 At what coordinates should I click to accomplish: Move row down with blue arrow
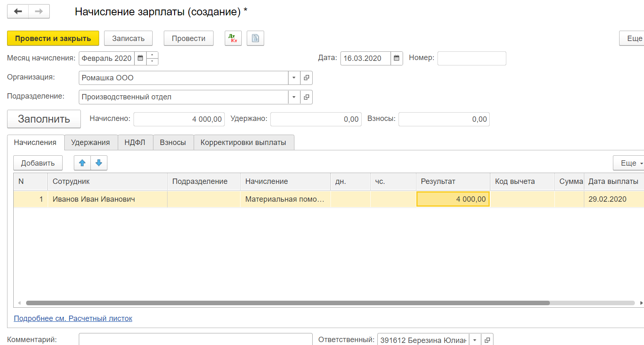(99, 163)
